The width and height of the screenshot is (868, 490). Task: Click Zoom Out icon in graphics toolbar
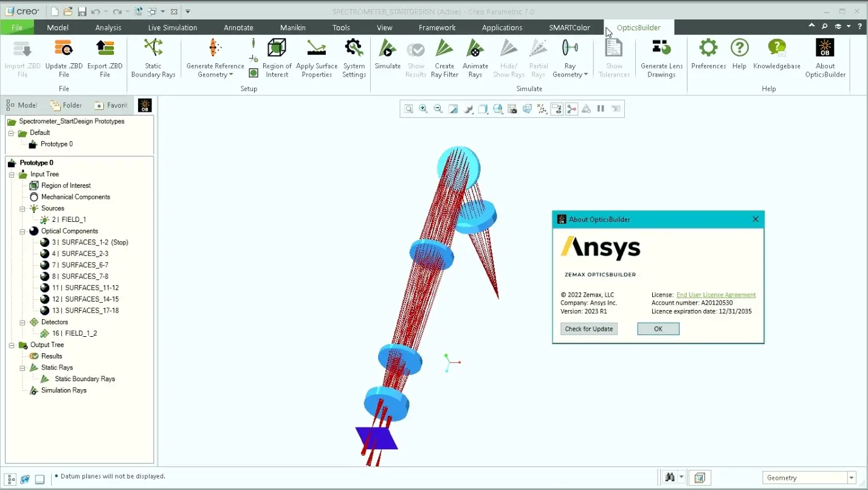[438, 109]
